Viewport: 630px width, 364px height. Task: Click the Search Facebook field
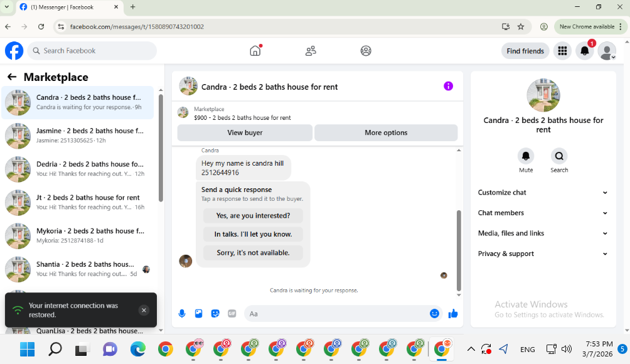92,51
